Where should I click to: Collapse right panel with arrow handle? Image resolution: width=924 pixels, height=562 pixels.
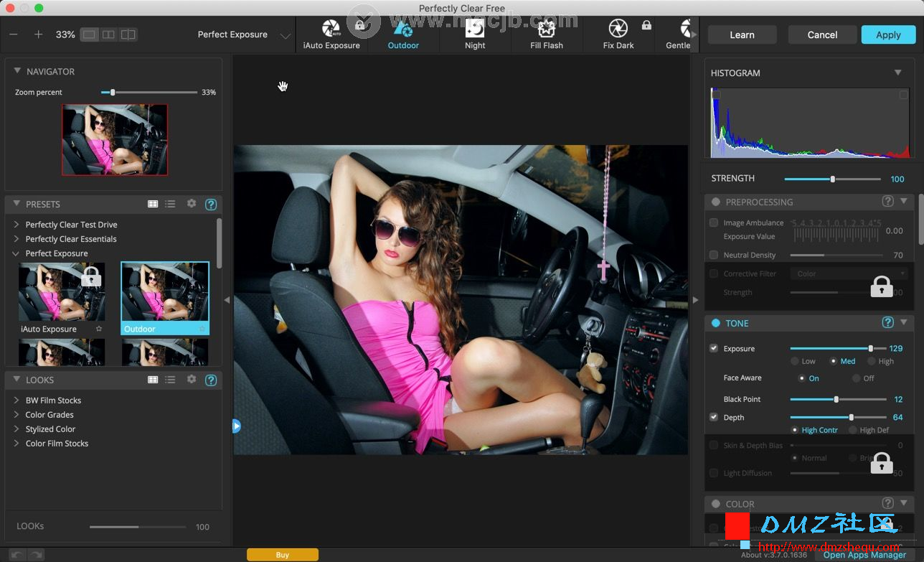click(694, 300)
